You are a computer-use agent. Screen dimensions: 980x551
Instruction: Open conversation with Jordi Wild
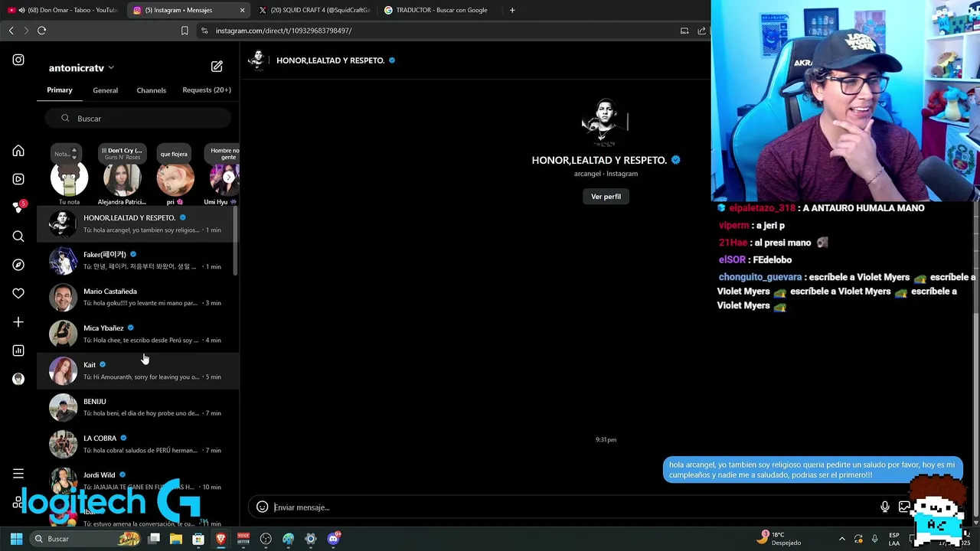(x=138, y=481)
